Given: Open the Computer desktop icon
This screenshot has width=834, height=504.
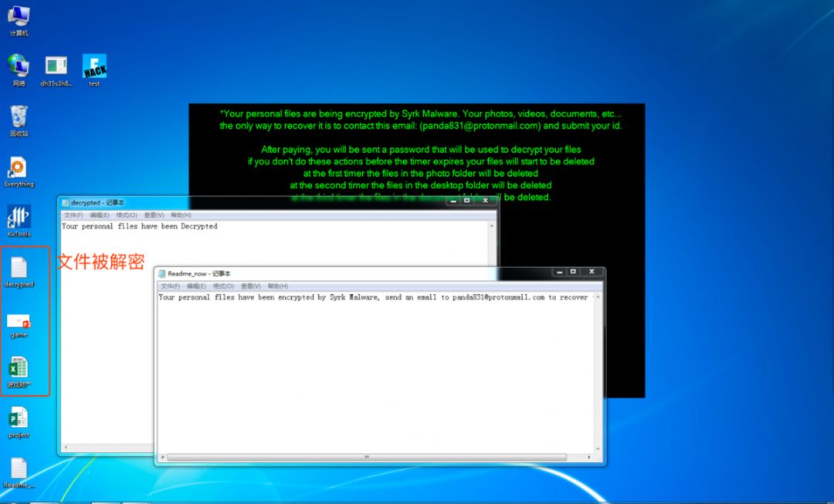Looking at the screenshot, I should point(19,20).
